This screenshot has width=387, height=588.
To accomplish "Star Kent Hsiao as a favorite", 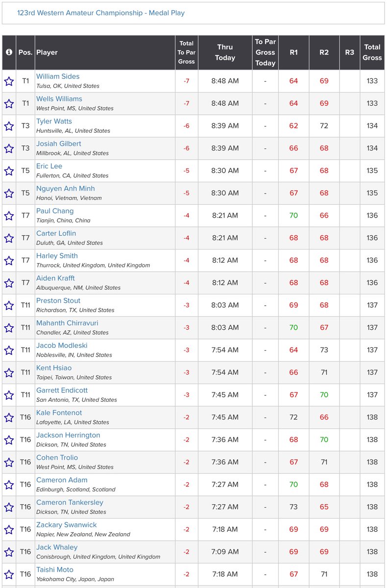I will click(x=9, y=372).
